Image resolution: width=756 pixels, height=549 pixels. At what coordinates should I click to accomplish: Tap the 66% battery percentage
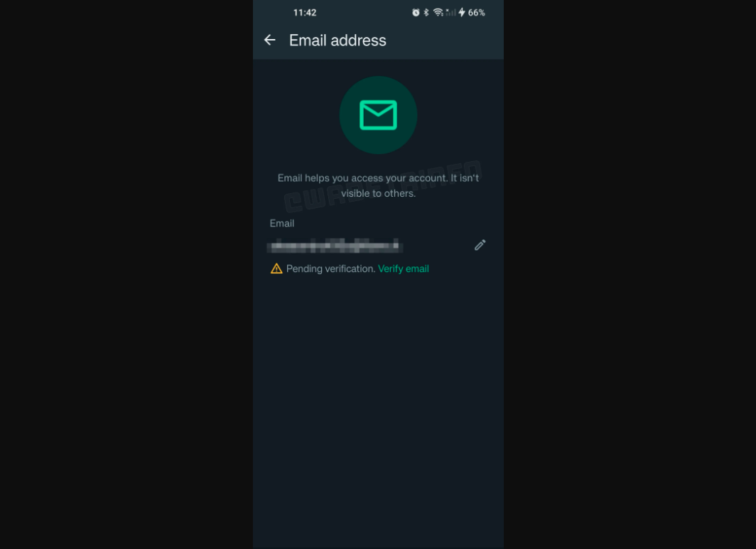(476, 13)
